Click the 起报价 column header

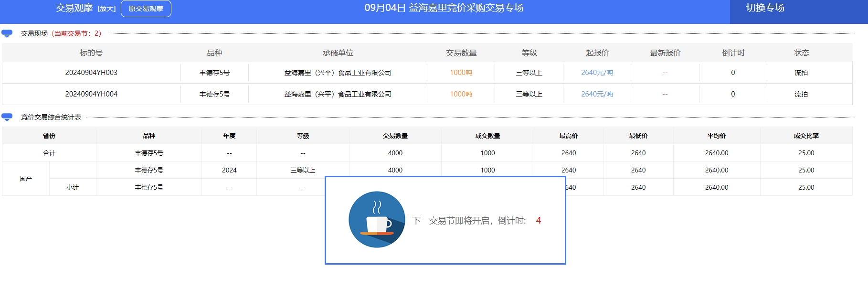pyautogui.click(x=597, y=53)
